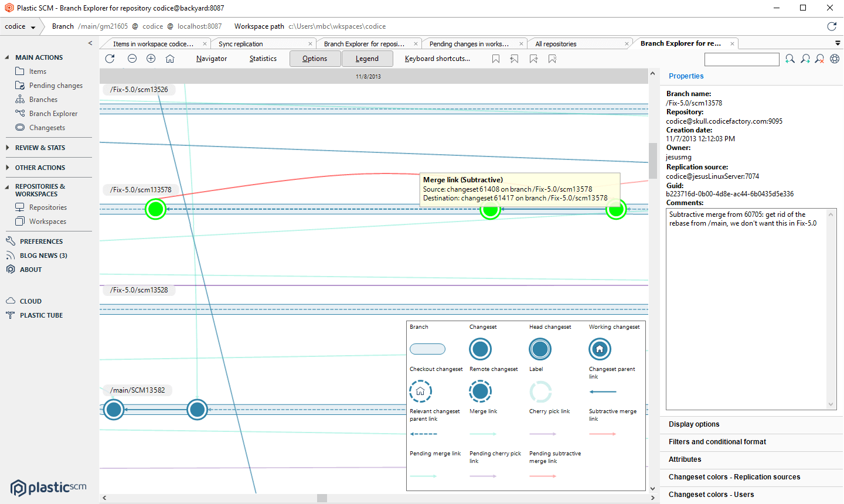Switch to Pending changes in workspace tab
Viewport: 844px width, 504px height.
pos(469,44)
